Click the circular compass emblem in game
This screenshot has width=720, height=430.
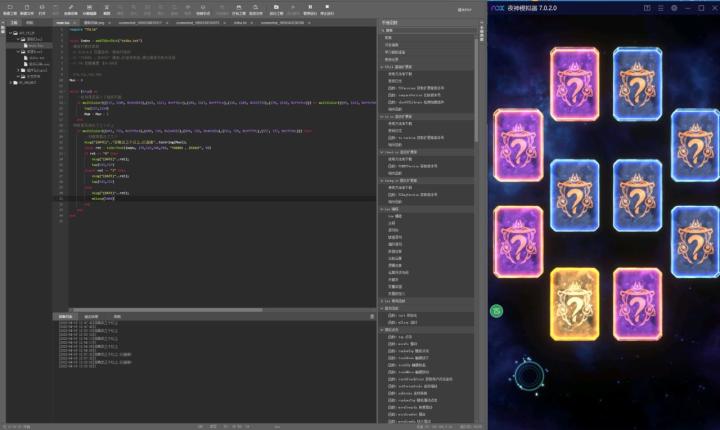point(529,374)
